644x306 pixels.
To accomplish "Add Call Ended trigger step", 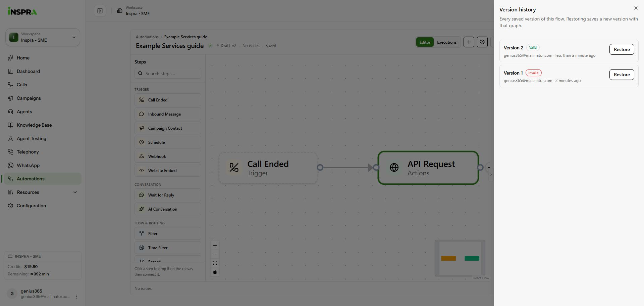I will pos(168,100).
